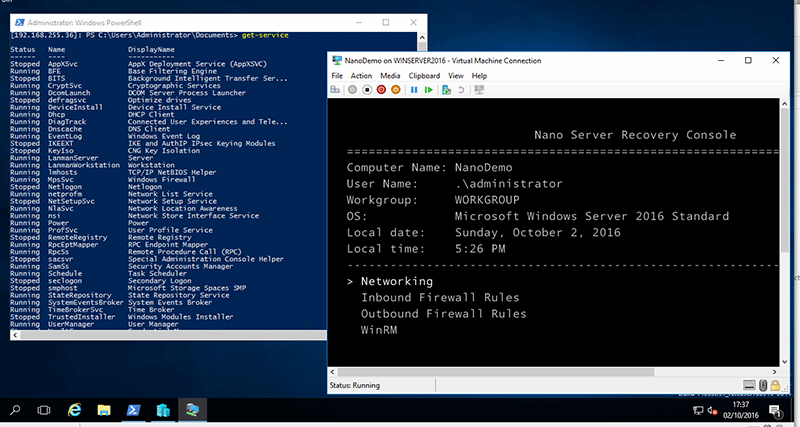The height and width of the screenshot is (427, 800).
Task: Open File Explorer from the taskbar
Action: (104, 410)
